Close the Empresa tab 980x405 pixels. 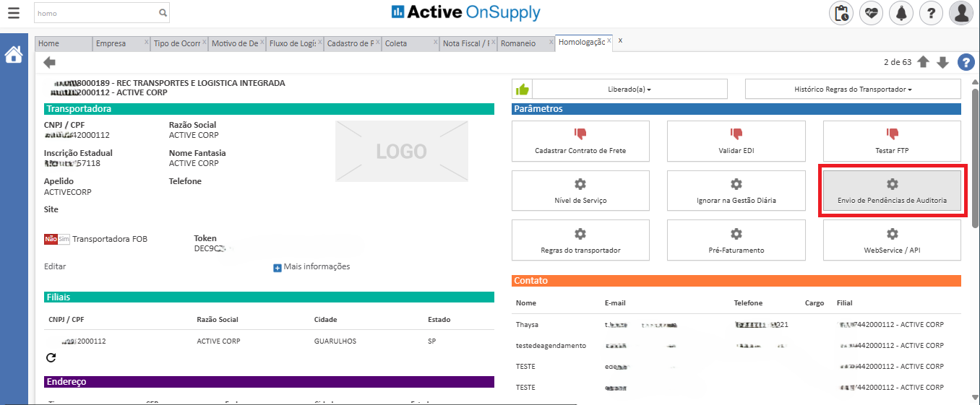click(x=147, y=42)
